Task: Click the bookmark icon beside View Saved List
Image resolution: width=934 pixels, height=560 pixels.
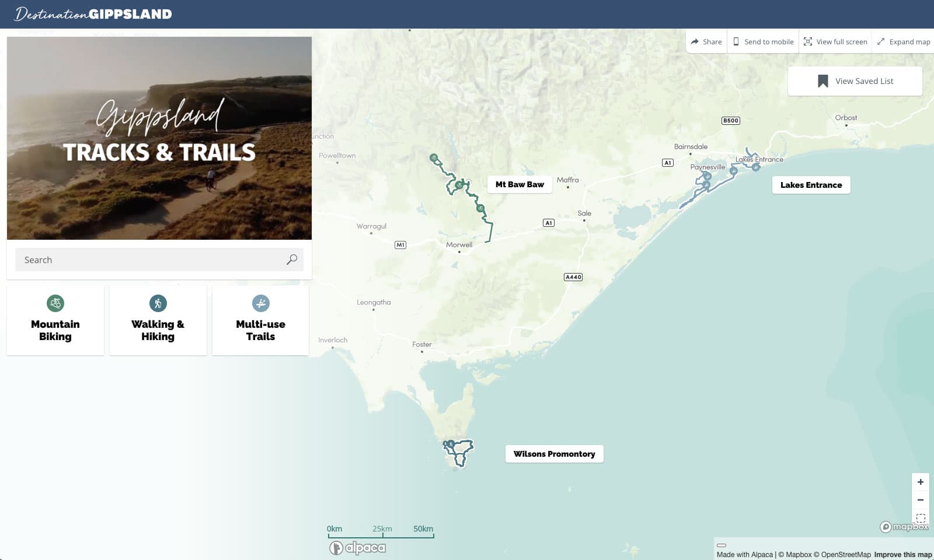Action: pyautogui.click(x=823, y=80)
